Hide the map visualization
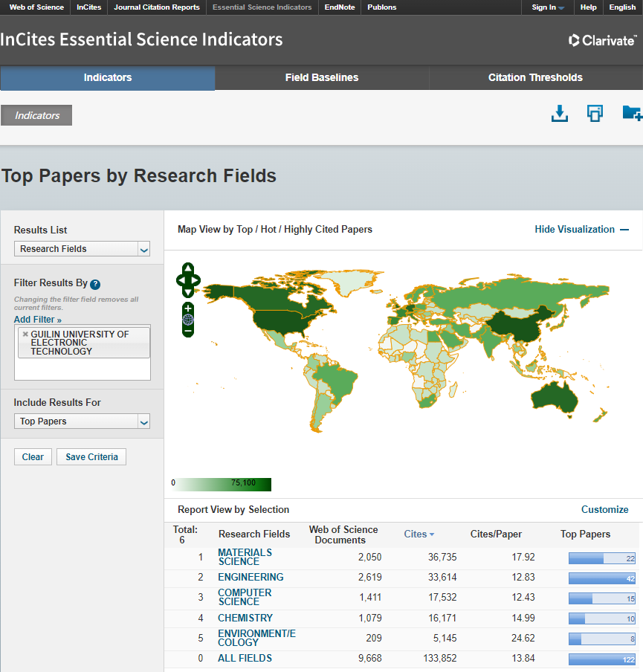The height and width of the screenshot is (672, 643). point(581,230)
